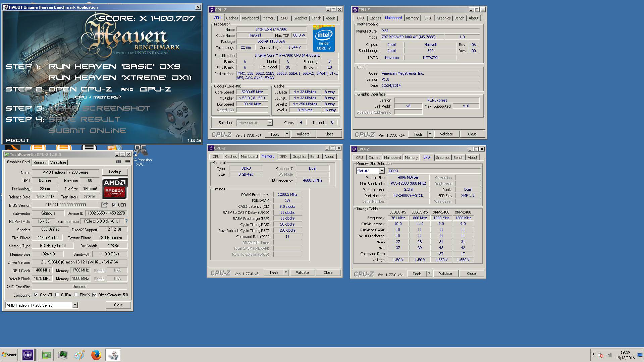Click the HWBOT Heaven robot taskbar icon

click(113, 355)
